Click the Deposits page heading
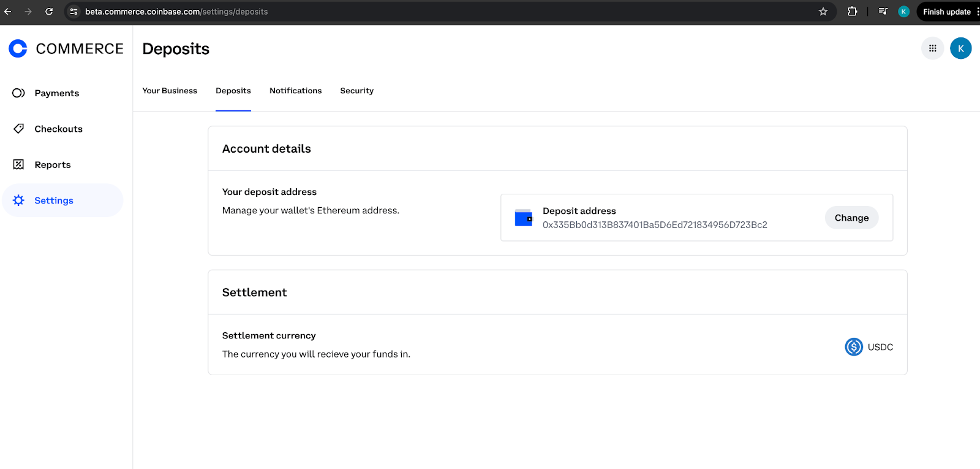The width and height of the screenshot is (980, 469). [x=176, y=49]
